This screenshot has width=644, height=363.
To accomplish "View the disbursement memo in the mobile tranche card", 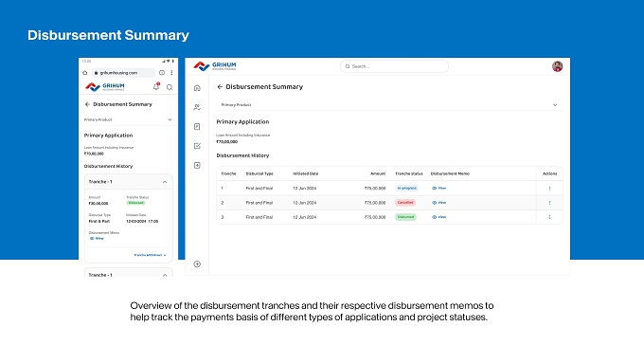I will click(x=97, y=239).
